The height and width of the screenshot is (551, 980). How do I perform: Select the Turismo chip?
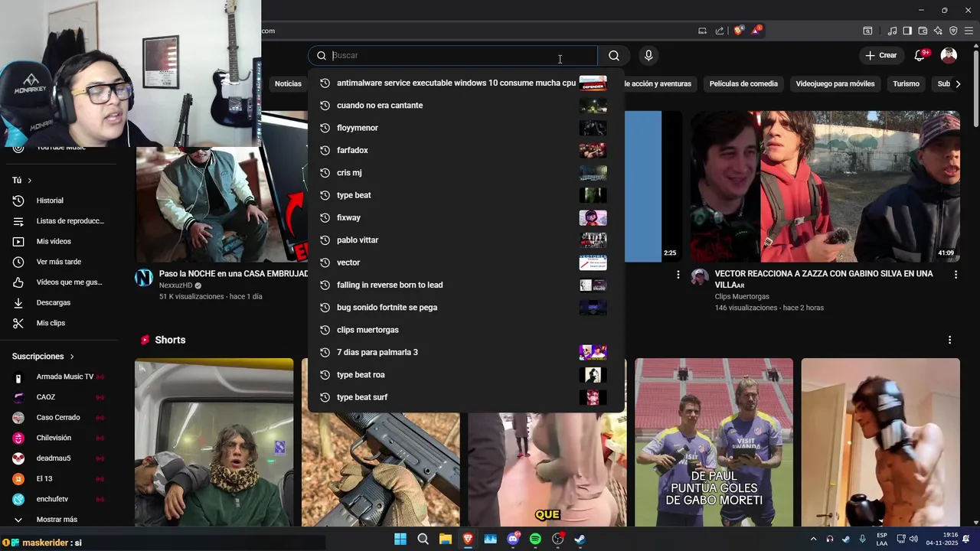(906, 83)
